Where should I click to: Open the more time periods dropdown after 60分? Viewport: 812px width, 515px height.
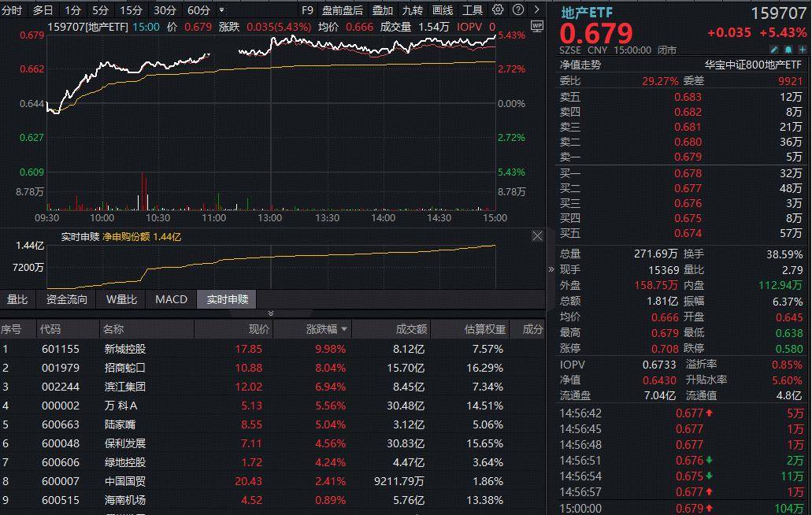[x=221, y=10]
